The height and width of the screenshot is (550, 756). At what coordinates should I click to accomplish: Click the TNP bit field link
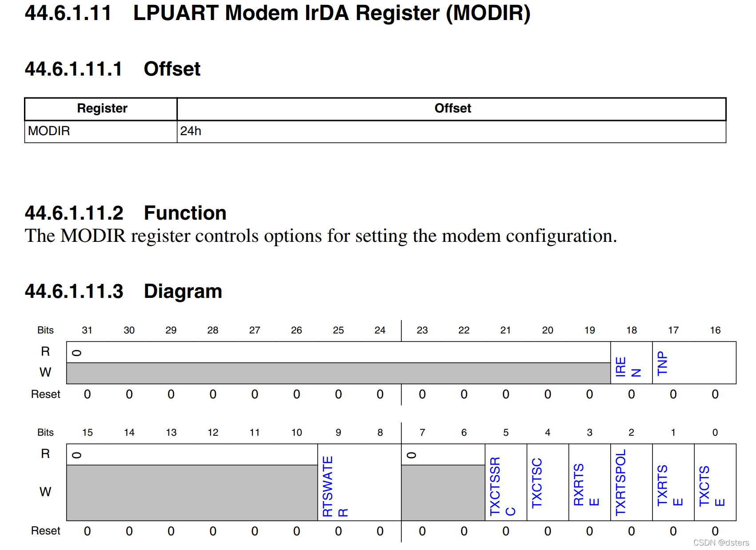coord(662,363)
